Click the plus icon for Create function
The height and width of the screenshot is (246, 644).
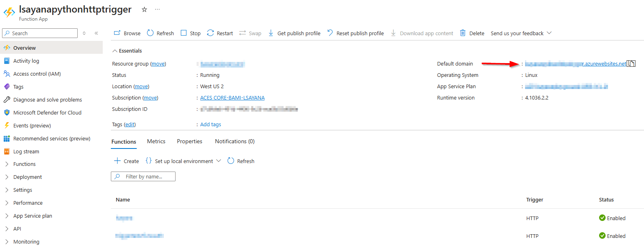click(117, 161)
